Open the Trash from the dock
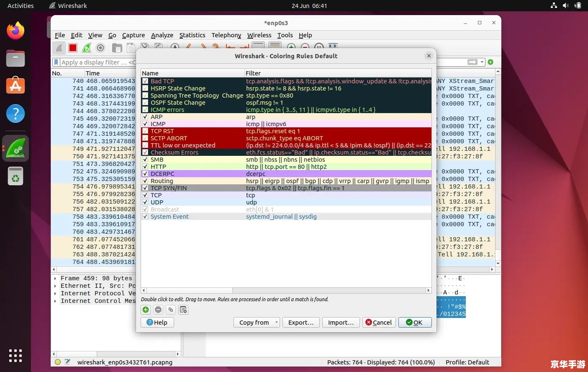The height and width of the screenshot is (372, 588). point(15,176)
